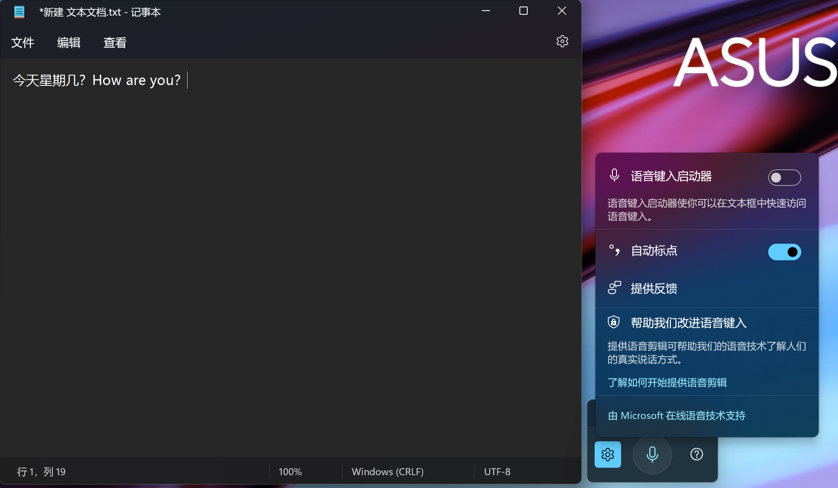Click the 行 1, 列 19 status entry
Screen dimensions: 838x488
pos(41,471)
